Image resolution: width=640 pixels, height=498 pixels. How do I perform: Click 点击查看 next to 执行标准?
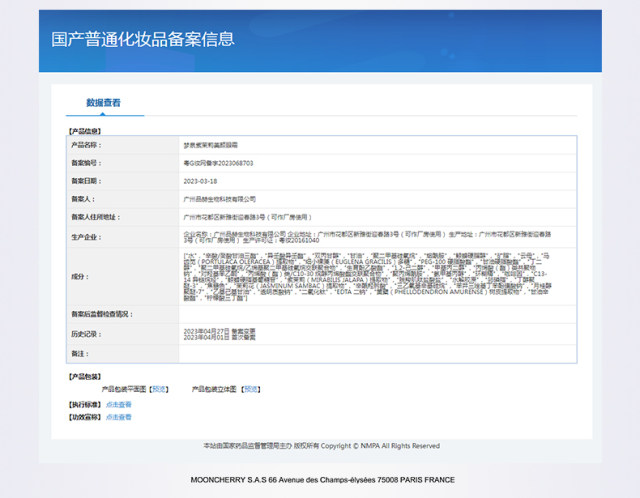(x=118, y=404)
